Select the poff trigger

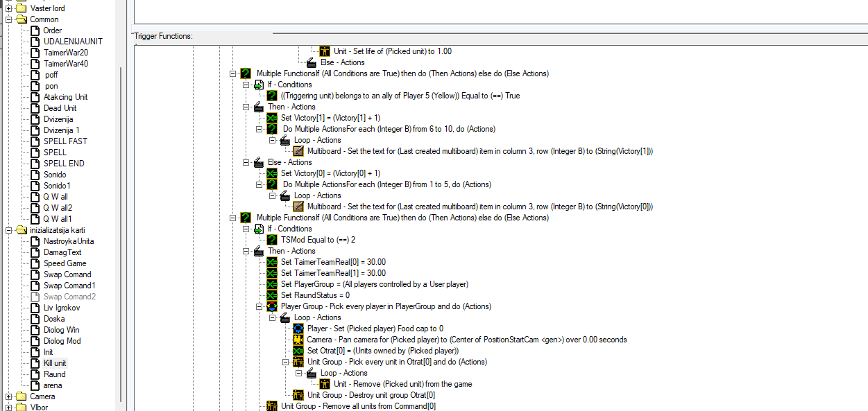(x=51, y=75)
